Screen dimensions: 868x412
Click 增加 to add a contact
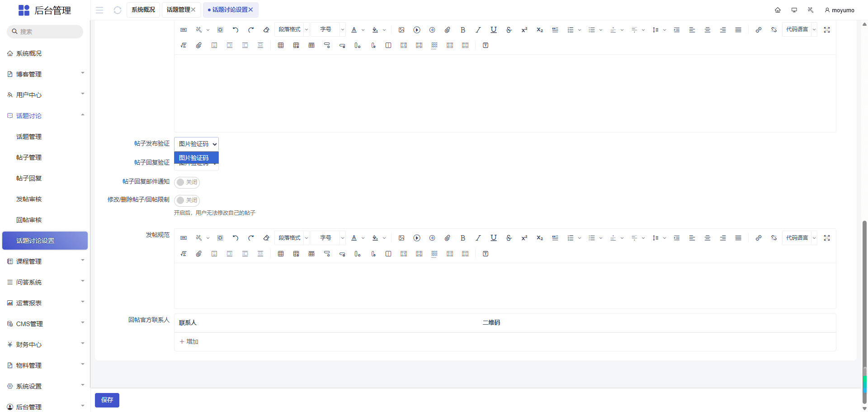189,341
